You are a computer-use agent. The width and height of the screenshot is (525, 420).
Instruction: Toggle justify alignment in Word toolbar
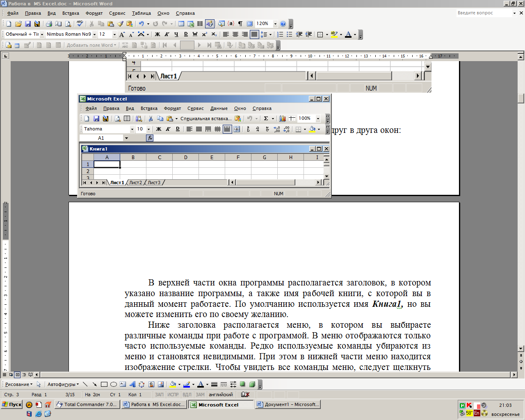tap(254, 34)
